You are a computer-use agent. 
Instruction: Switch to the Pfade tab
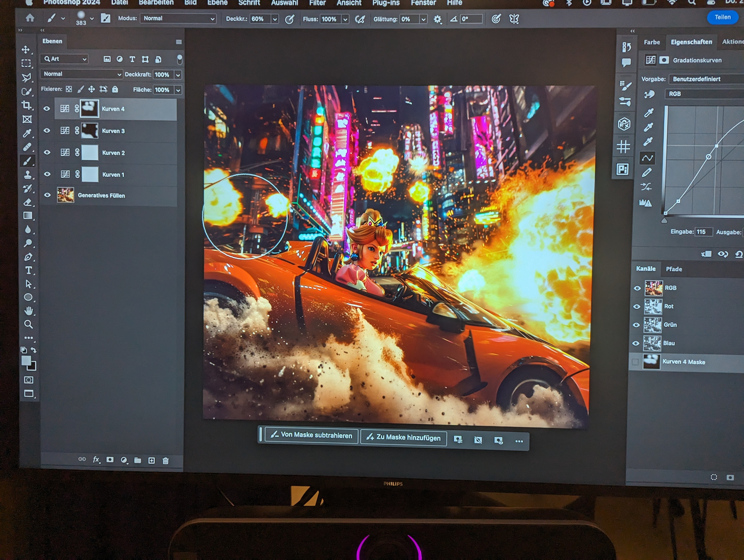tap(674, 269)
